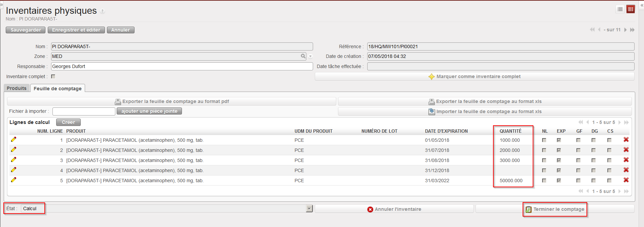644x227 pixels.
Task: Click the Fichier à importer input field
Action: coord(84,111)
